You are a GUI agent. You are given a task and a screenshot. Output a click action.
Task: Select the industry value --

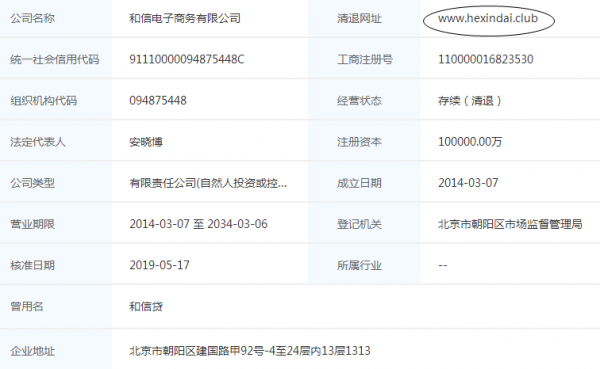tap(443, 265)
